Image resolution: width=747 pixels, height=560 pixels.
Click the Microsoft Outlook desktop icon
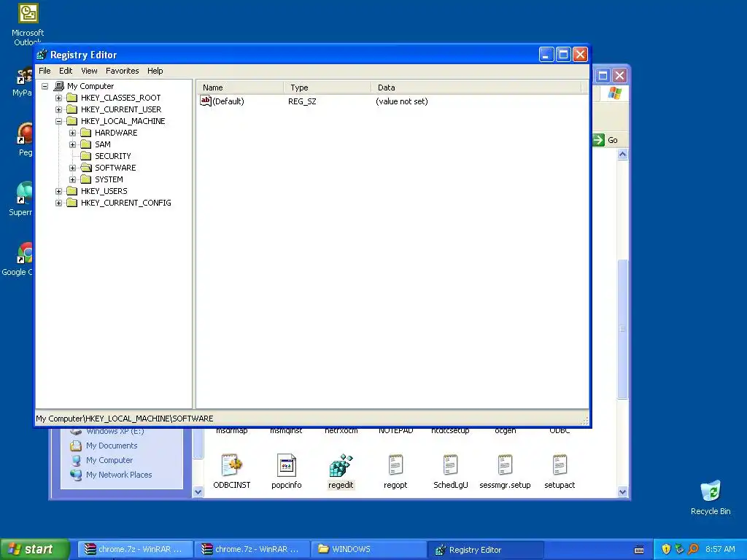click(28, 13)
